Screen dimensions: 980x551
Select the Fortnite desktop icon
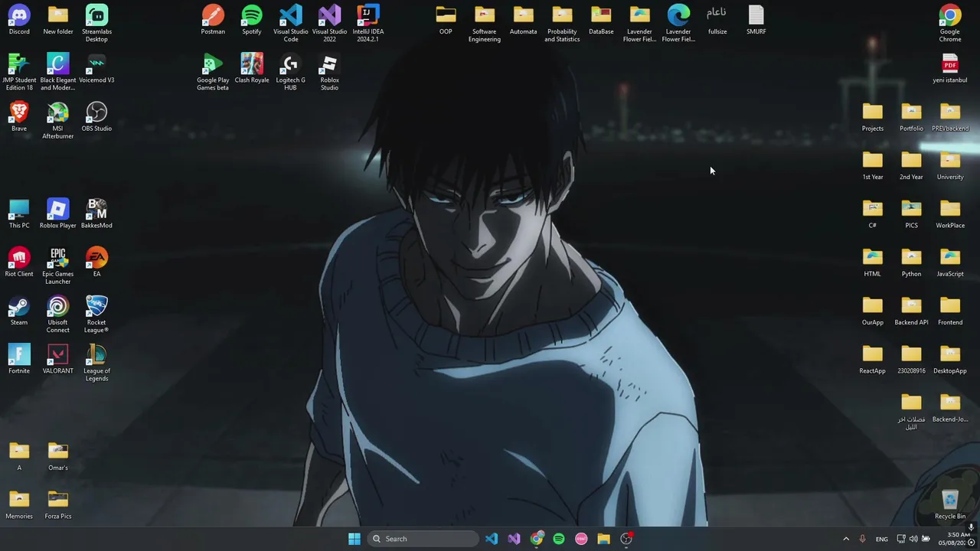coord(19,360)
